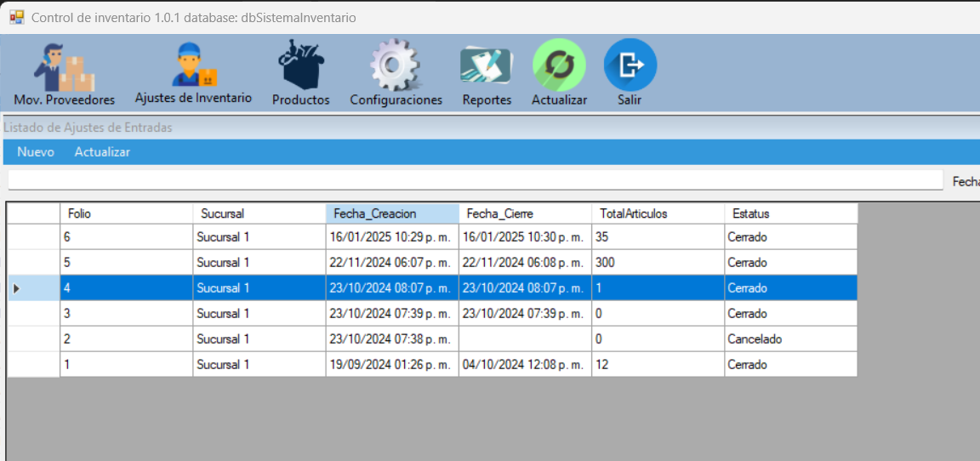The width and height of the screenshot is (980, 461).
Task: Open the Productos toolbox icon
Action: [301, 66]
